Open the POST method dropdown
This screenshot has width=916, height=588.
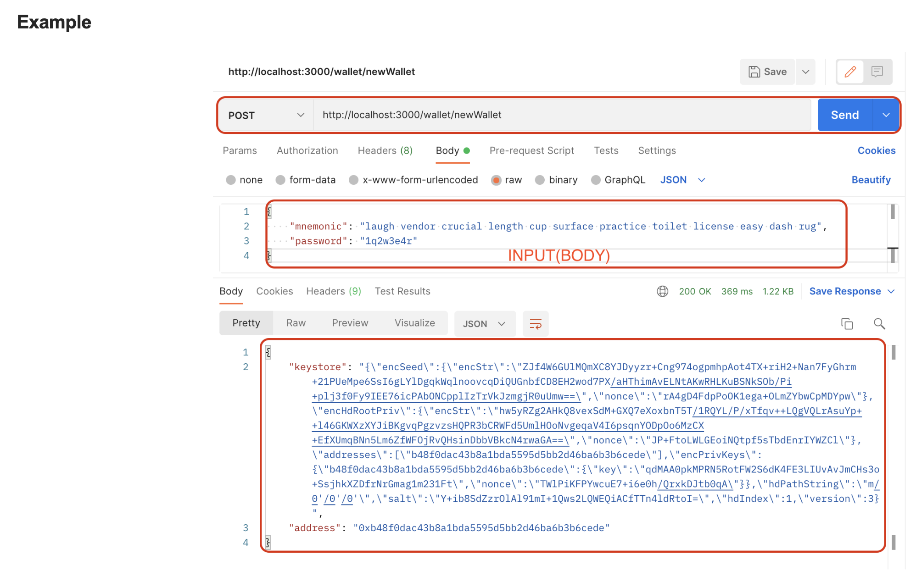coord(266,115)
